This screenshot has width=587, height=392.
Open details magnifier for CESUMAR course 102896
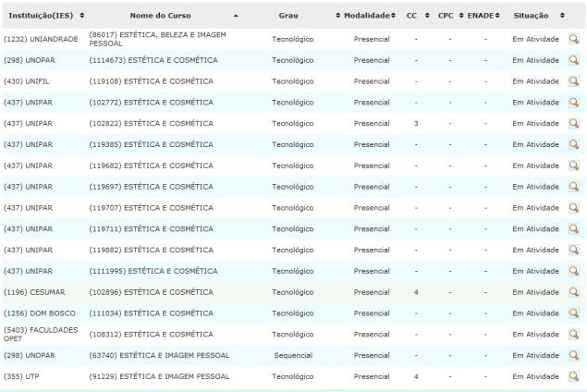(x=573, y=292)
